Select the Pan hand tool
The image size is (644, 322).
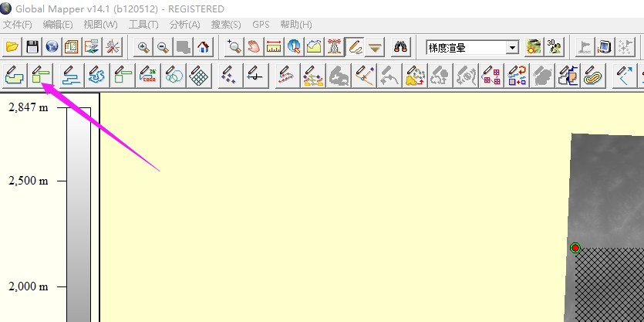(255, 47)
